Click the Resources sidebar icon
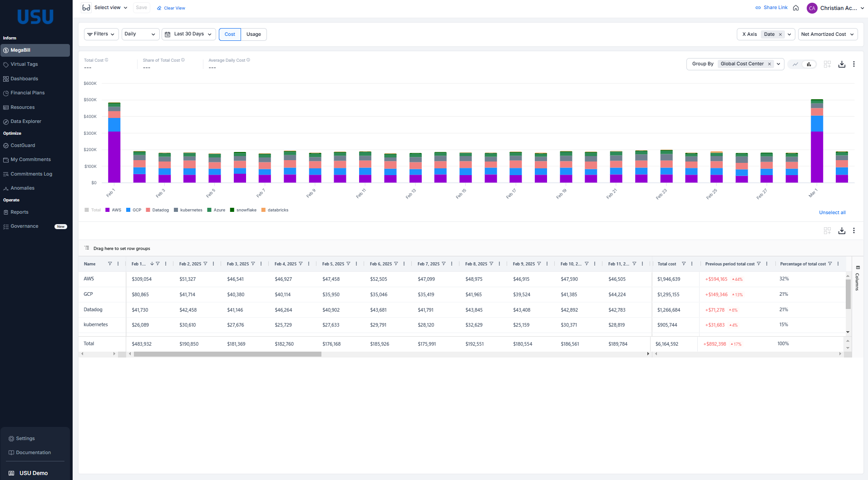This screenshot has width=868, height=480. tap(6, 108)
